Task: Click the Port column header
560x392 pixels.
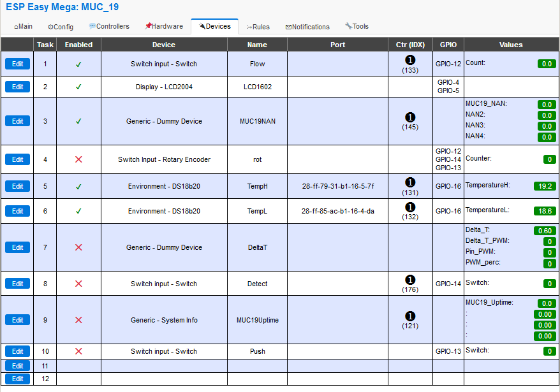Action: pyautogui.click(x=337, y=45)
